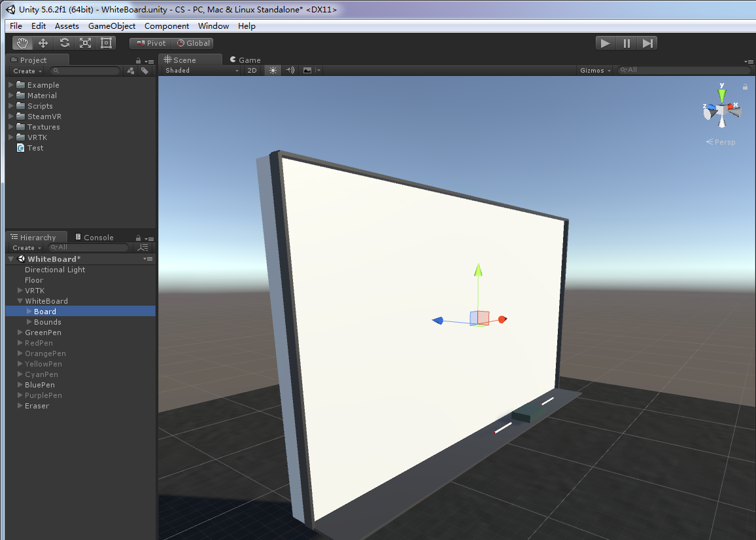
Task: Select the Scale tool
Action: 85,43
